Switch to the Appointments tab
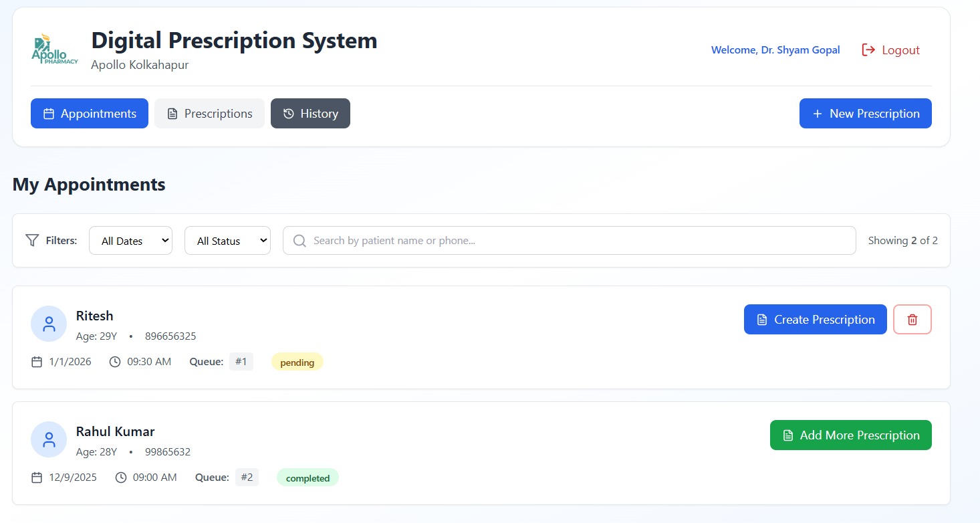The height and width of the screenshot is (523, 980). (x=90, y=114)
